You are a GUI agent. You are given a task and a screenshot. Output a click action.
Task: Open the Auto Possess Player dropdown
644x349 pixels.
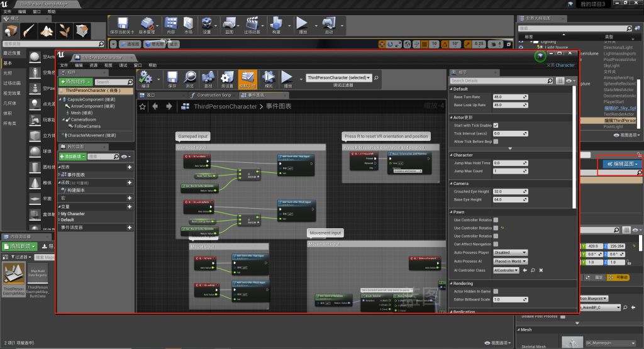[x=510, y=253]
